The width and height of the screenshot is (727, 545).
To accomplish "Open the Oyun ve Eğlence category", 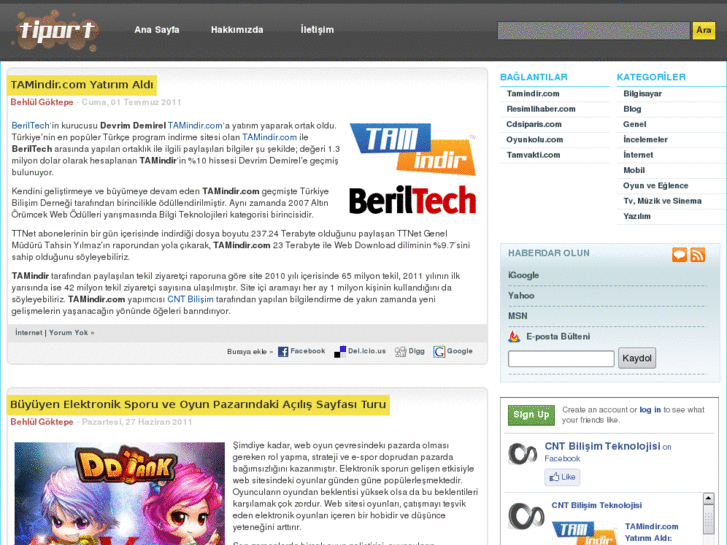I will point(655,186).
